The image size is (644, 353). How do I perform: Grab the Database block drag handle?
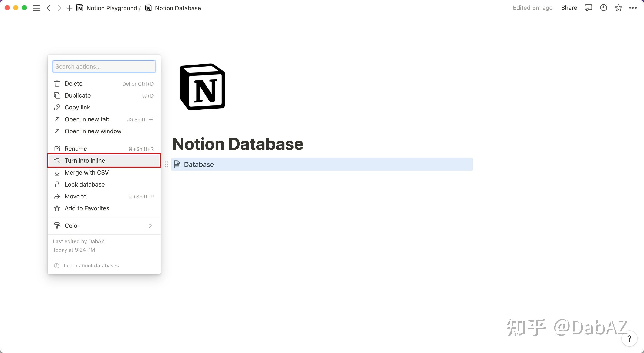point(167,165)
